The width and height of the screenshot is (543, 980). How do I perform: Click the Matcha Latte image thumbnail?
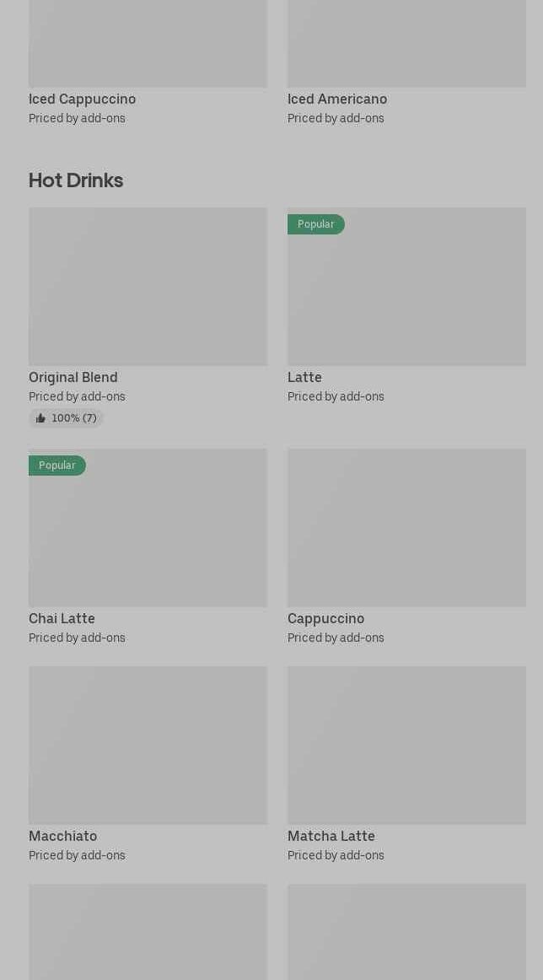tap(406, 746)
